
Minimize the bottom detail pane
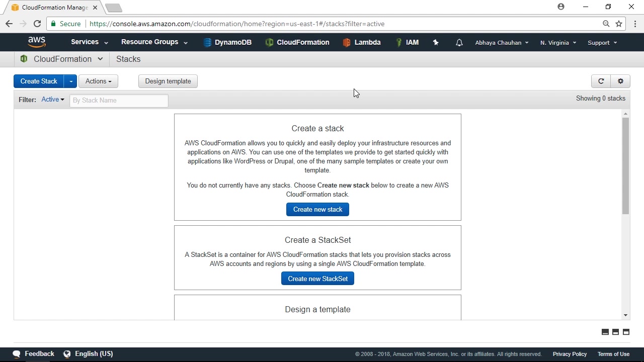click(605, 332)
